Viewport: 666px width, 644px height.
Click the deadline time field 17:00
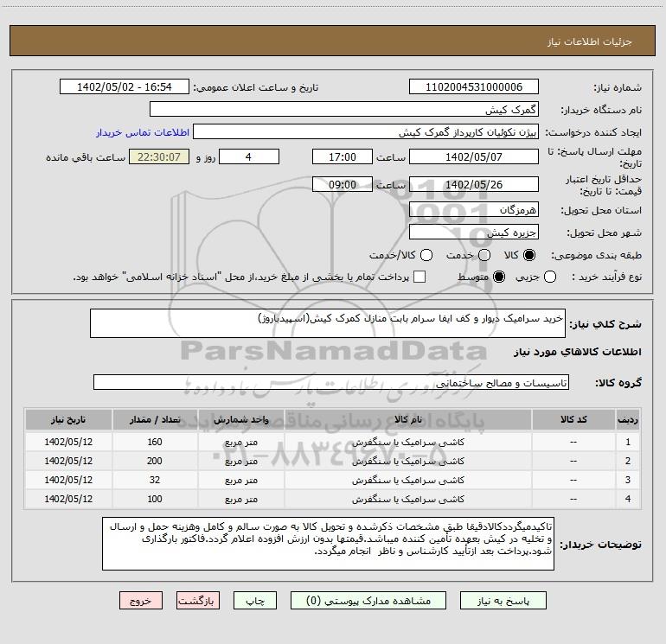coord(343,156)
